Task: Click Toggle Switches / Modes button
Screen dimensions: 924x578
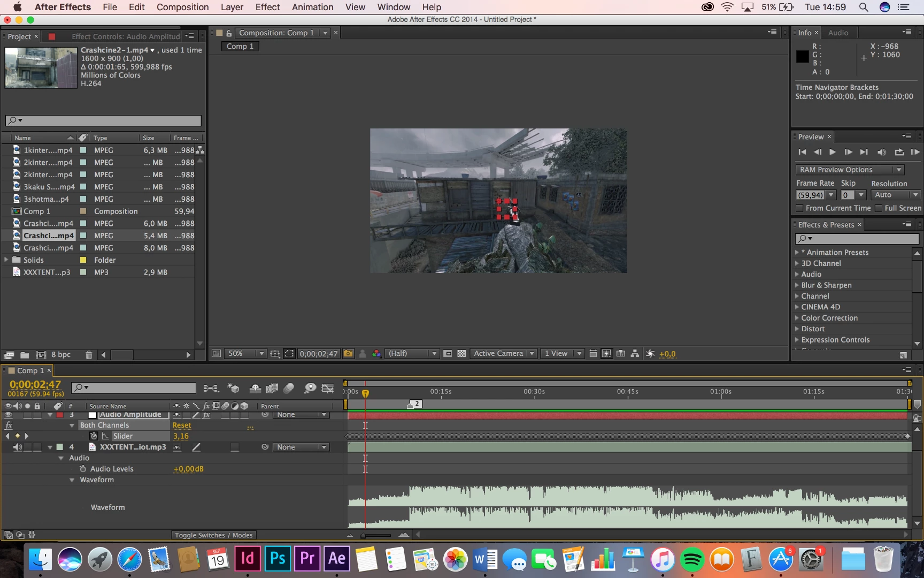Action: coord(213,535)
